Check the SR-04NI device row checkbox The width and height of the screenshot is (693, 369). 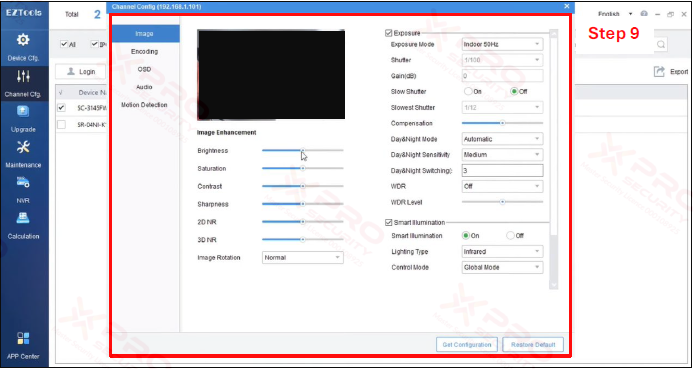61,125
